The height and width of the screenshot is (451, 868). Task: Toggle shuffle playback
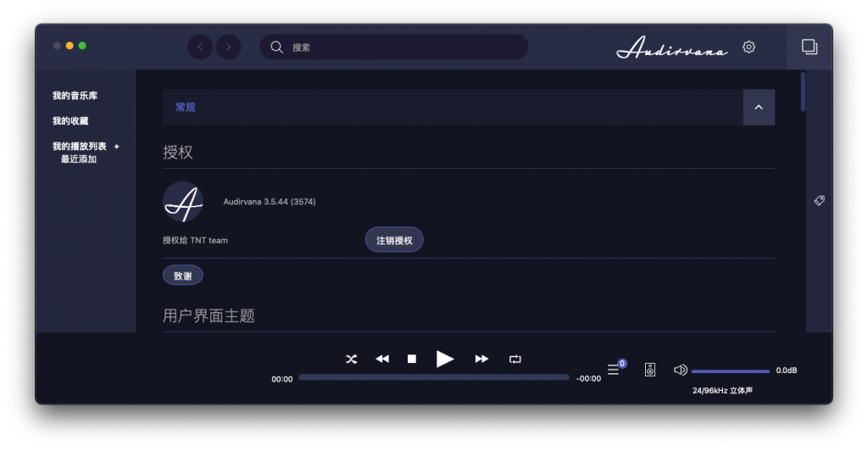[x=351, y=359]
